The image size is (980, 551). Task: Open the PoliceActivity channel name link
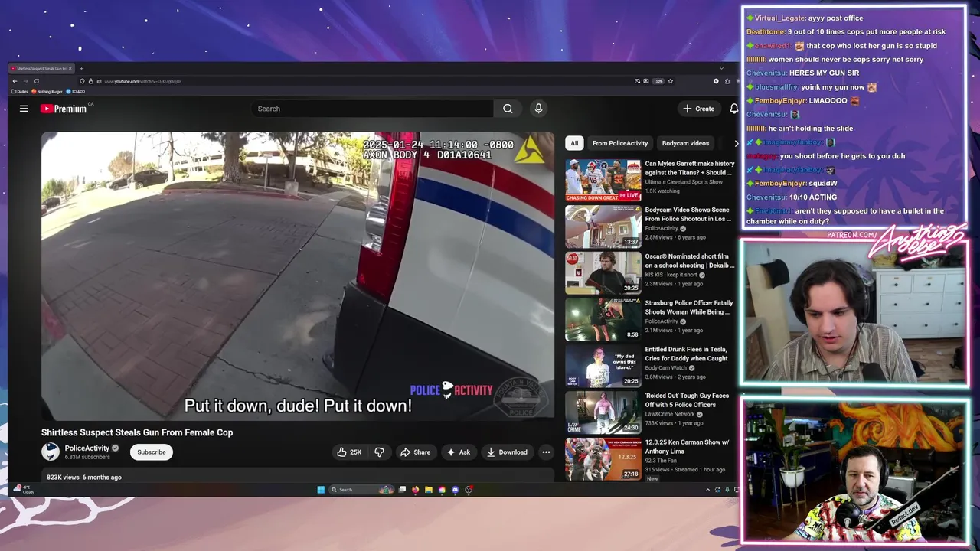87,448
